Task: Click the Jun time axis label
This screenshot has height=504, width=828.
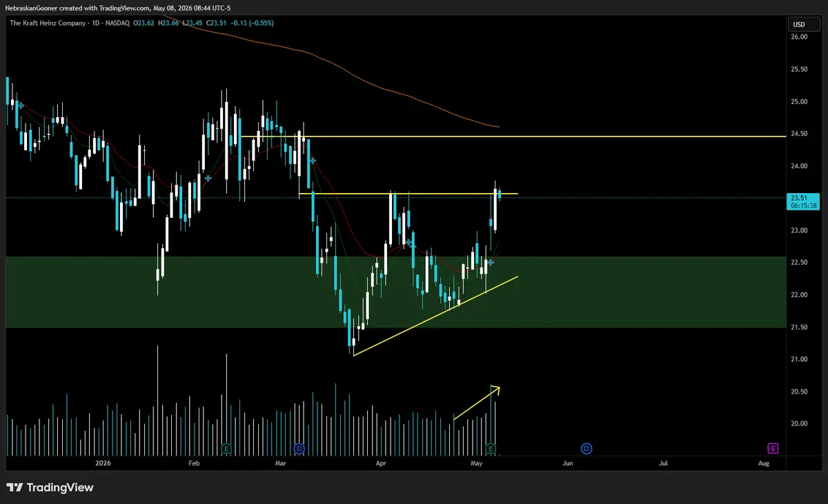Action: pos(568,464)
